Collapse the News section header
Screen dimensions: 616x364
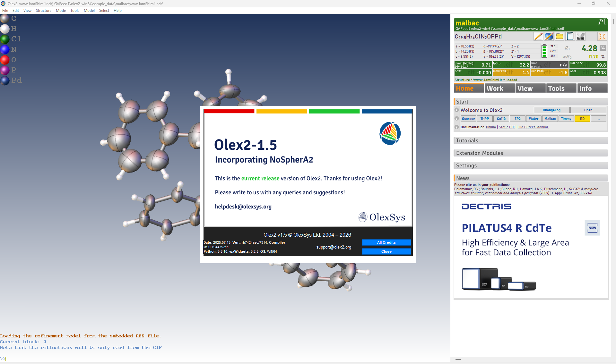pyautogui.click(x=531, y=178)
